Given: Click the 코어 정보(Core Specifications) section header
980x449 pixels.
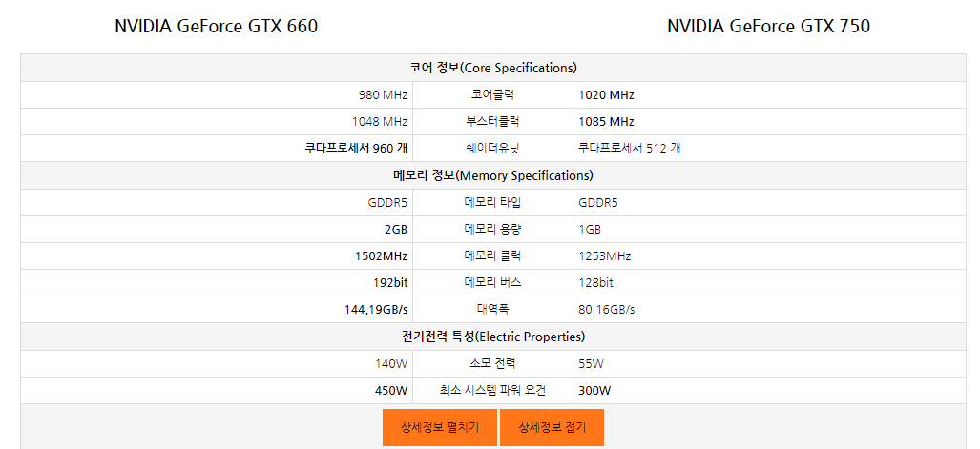Looking at the screenshot, I should coord(493,68).
